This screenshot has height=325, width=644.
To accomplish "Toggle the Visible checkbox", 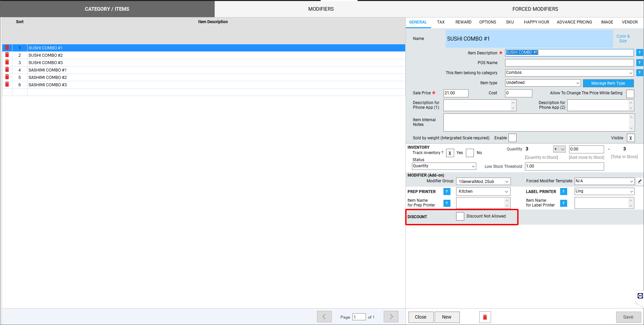I will pyautogui.click(x=631, y=138).
